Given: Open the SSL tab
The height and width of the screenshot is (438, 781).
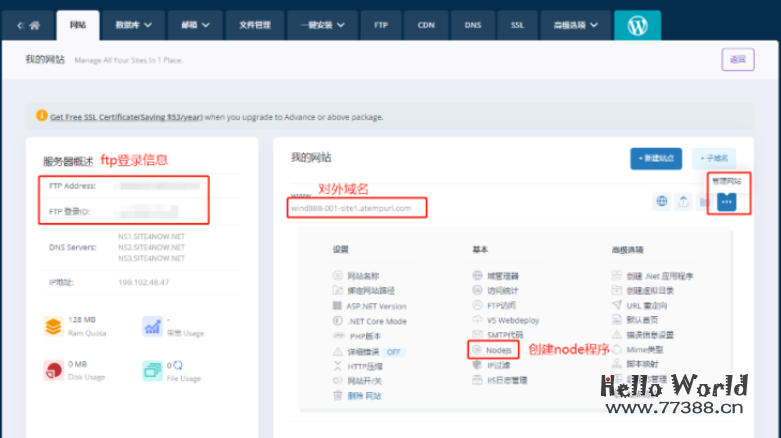Looking at the screenshot, I should pyautogui.click(x=517, y=25).
